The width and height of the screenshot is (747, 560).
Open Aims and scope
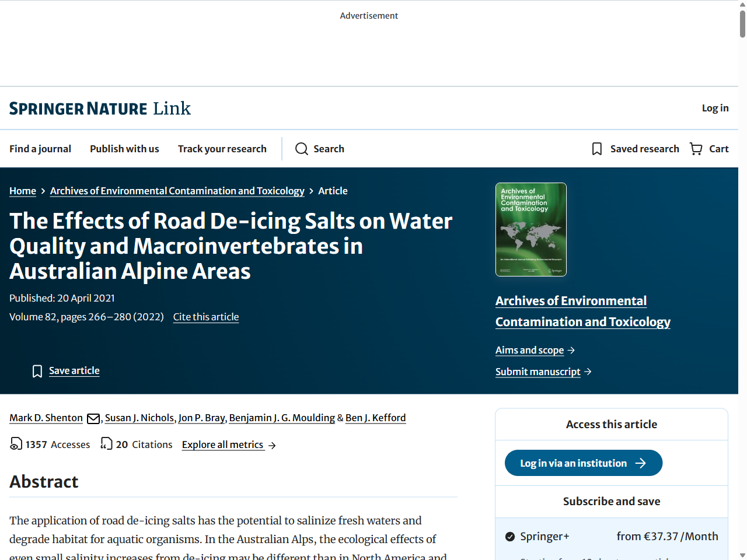(x=529, y=350)
